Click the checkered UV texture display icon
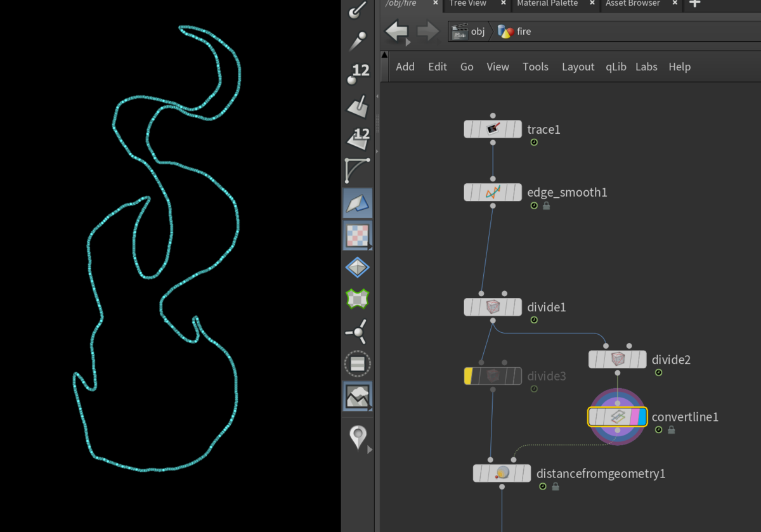 [x=357, y=235]
